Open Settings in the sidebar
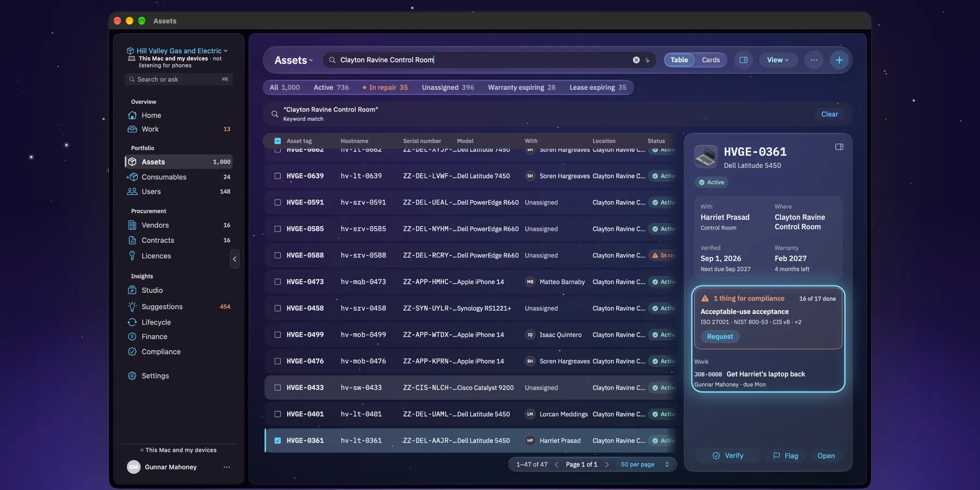This screenshot has height=490, width=980. click(x=179, y=376)
